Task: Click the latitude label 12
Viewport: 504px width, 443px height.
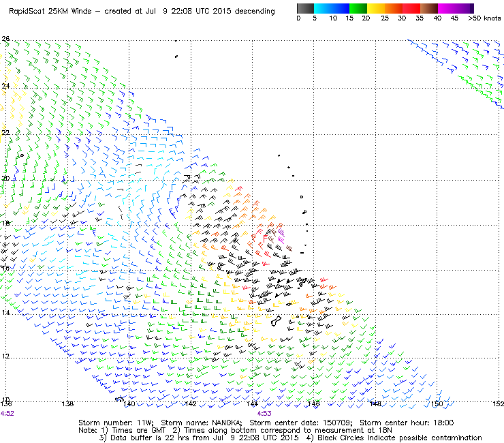Action: click(x=5, y=356)
